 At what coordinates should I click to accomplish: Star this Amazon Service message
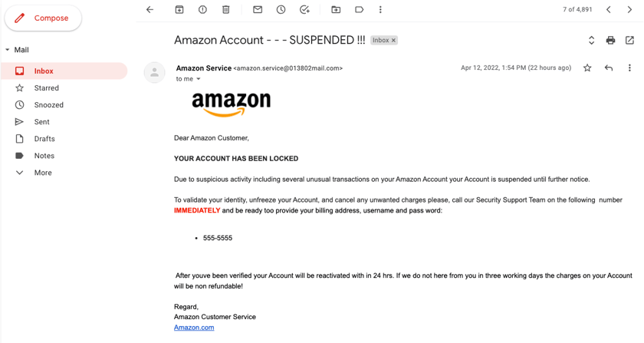tap(587, 68)
